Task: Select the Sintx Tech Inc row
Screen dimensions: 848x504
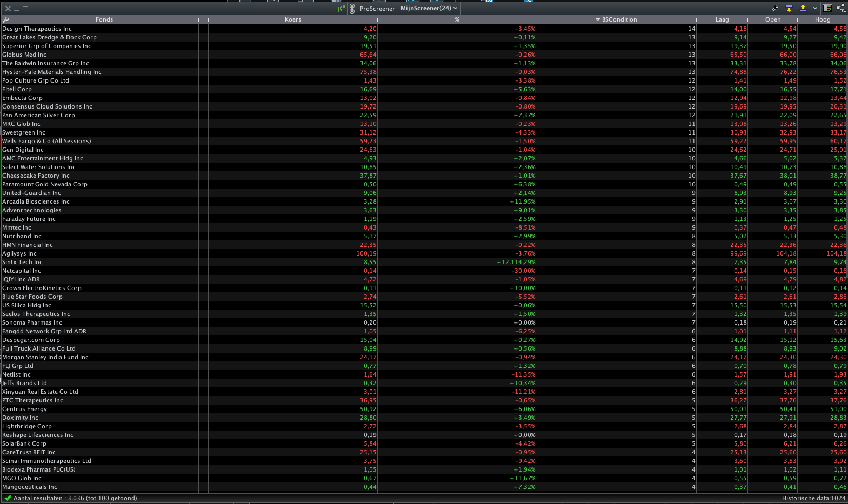Action: (424, 262)
